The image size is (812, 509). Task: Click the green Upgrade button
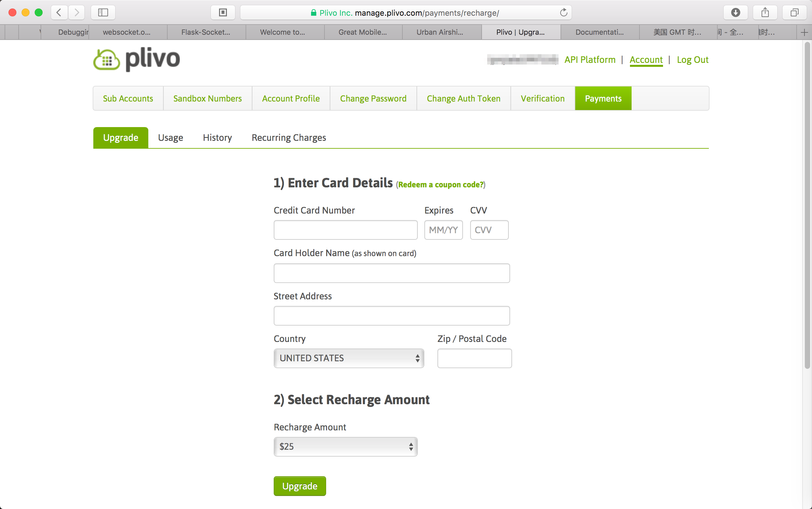point(300,486)
